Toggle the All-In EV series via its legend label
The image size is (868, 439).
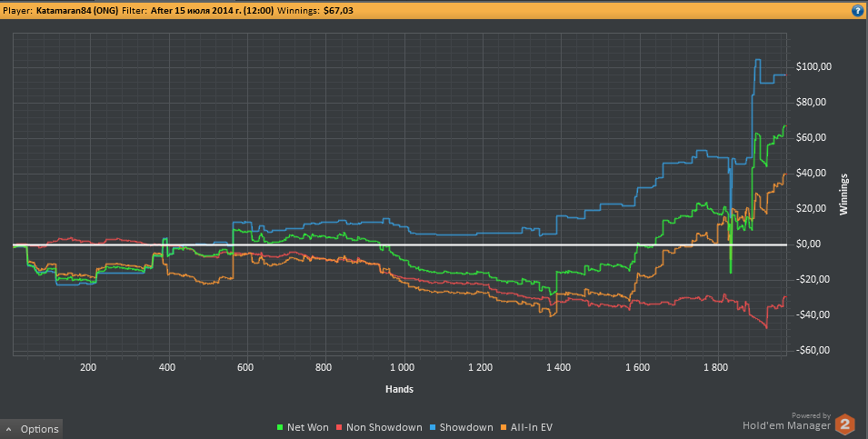click(x=532, y=427)
